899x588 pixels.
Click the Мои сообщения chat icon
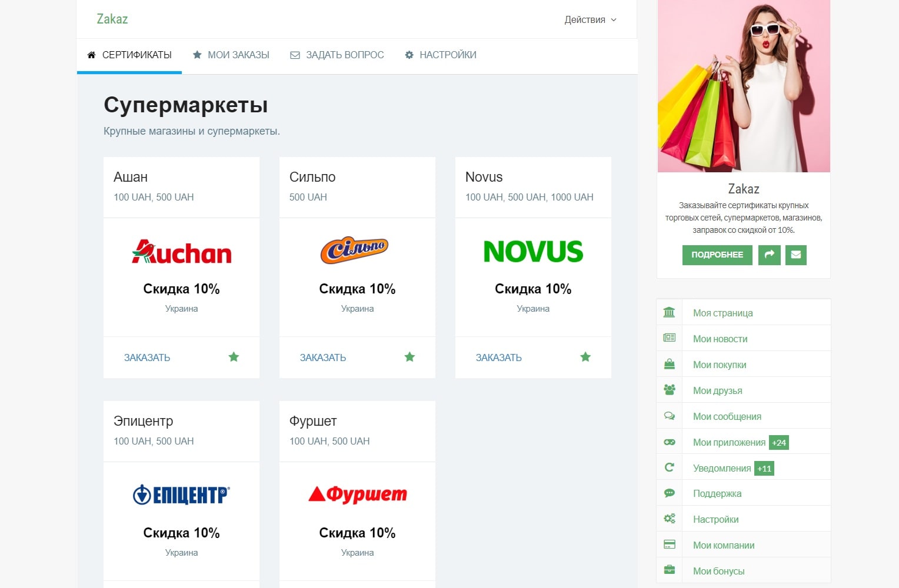point(670,416)
